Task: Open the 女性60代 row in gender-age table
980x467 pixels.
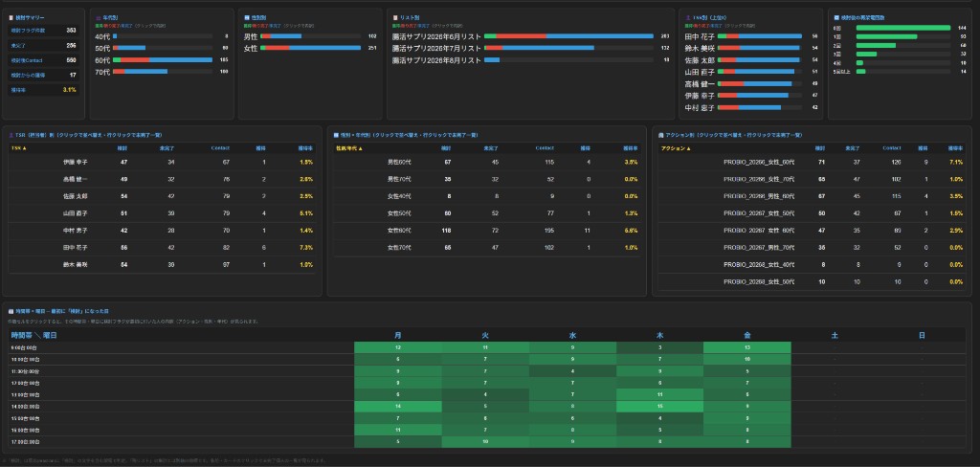Action: click(487, 231)
